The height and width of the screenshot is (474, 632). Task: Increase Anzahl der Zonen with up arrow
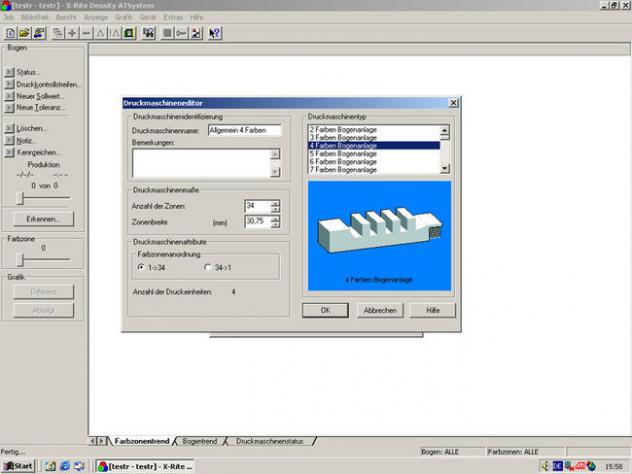(x=275, y=202)
